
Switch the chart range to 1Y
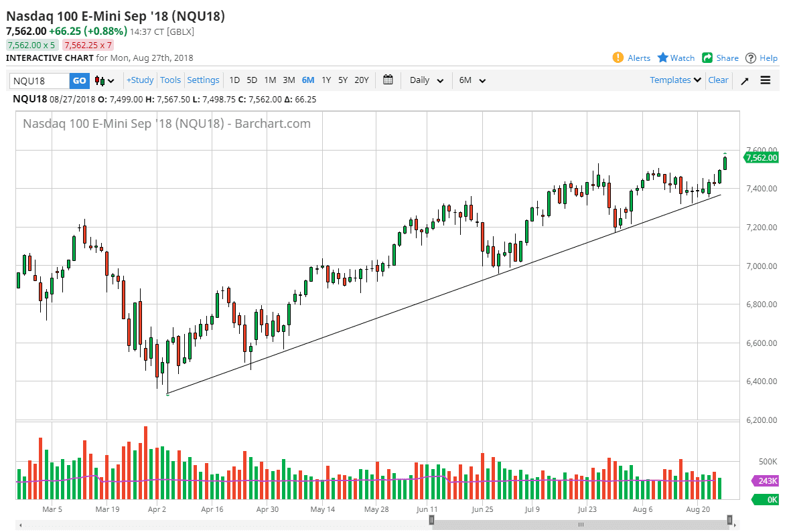pos(326,80)
